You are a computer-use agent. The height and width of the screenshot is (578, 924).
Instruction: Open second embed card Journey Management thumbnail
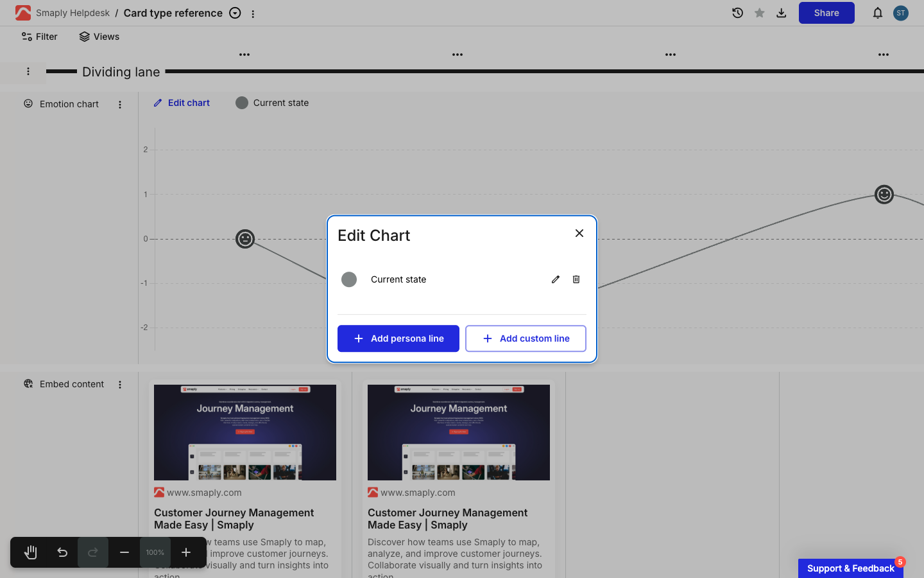click(x=459, y=432)
